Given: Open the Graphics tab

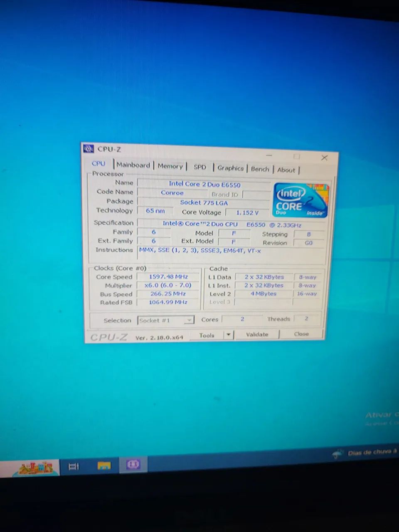Looking at the screenshot, I should pos(230,168).
